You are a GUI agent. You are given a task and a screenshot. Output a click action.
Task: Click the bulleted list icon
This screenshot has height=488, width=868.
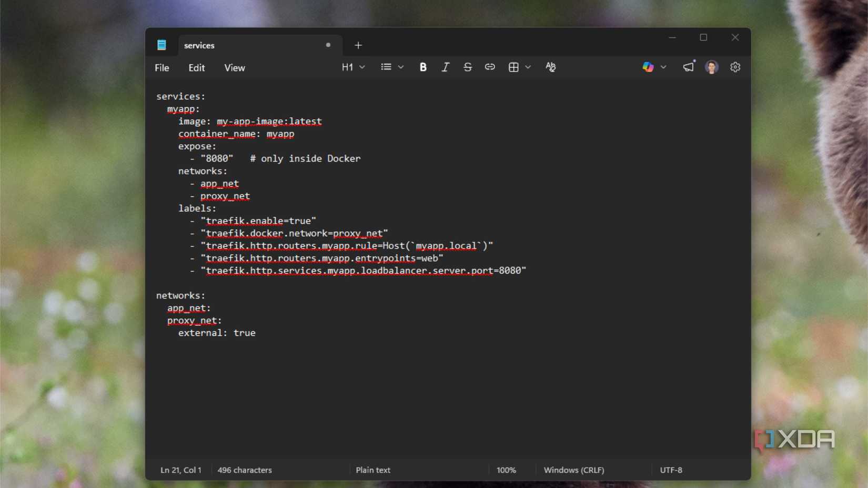click(x=386, y=67)
